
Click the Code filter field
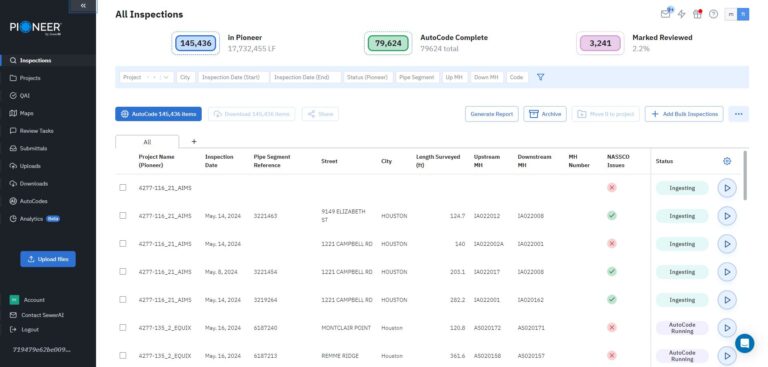[x=517, y=77]
